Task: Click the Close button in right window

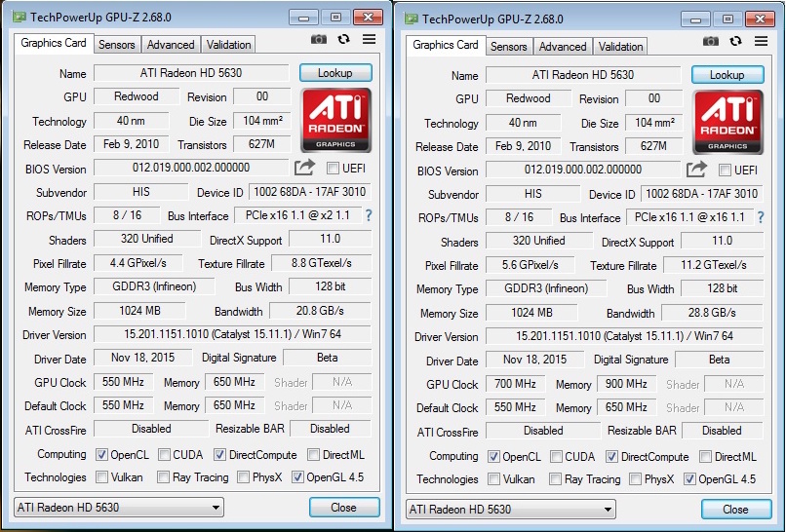Action: (736, 510)
